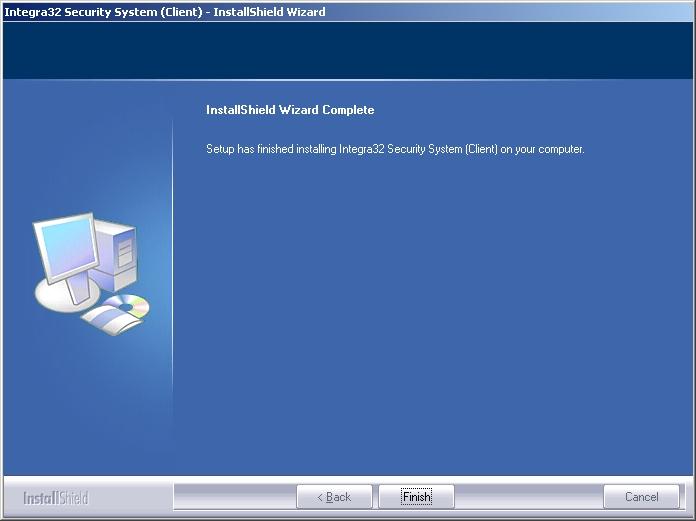Select the 'InstallShield Wizard Complete' heading

click(290, 110)
